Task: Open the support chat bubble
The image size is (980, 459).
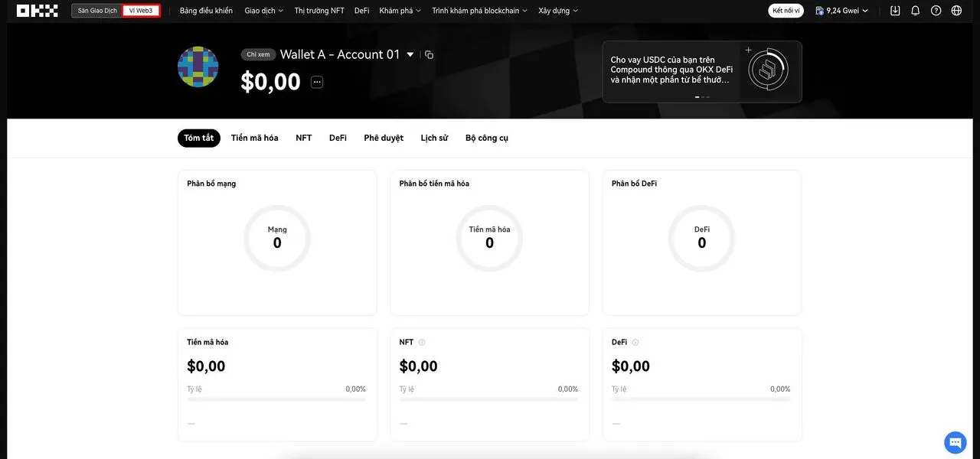Action: pyautogui.click(x=955, y=442)
